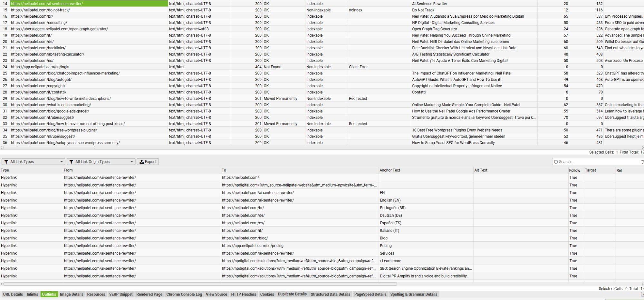Click the magnifier icon in the Search box

click(x=556, y=161)
